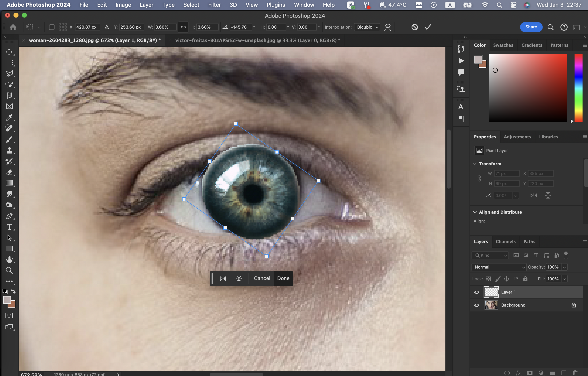Hide the Background layer visibility eye
The width and height of the screenshot is (588, 376).
coord(476,305)
